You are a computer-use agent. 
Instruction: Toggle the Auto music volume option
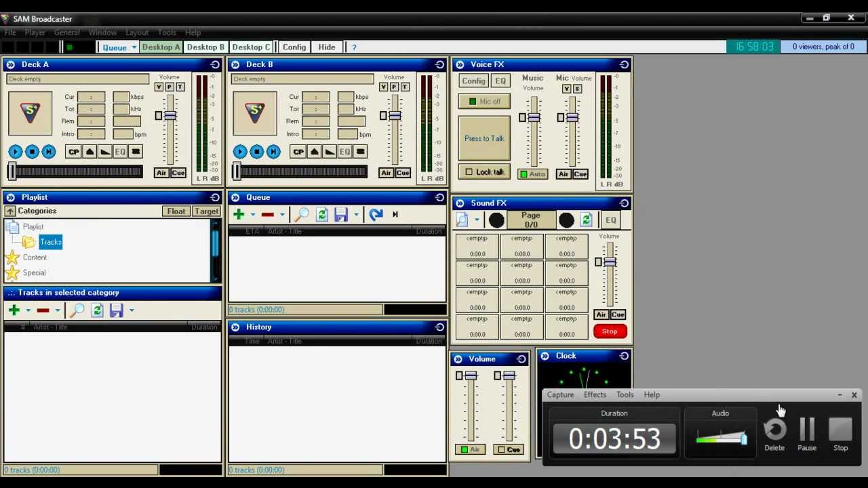tap(532, 174)
